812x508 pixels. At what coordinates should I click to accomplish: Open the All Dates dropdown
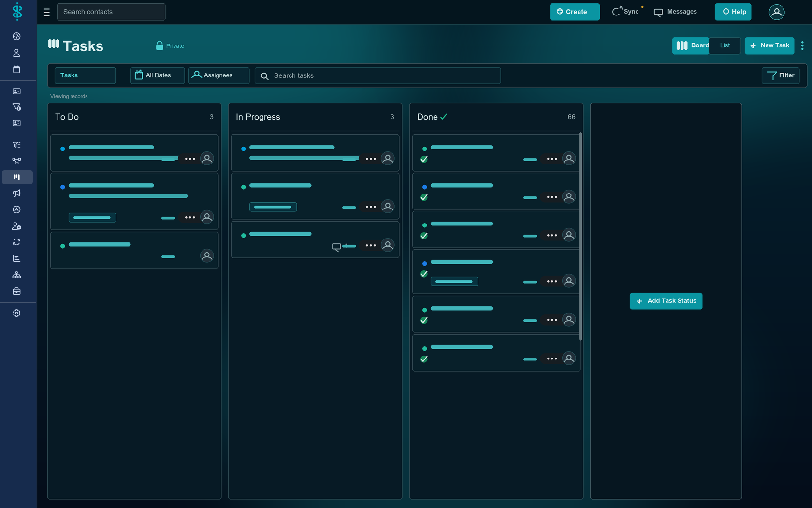click(x=158, y=75)
